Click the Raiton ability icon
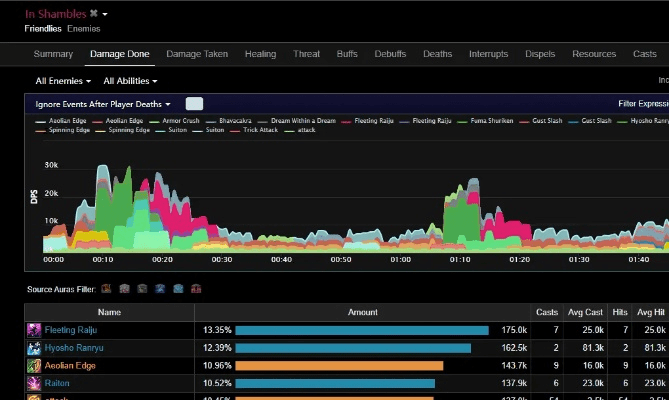The height and width of the screenshot is (400, 669). [x=34, y=383]
